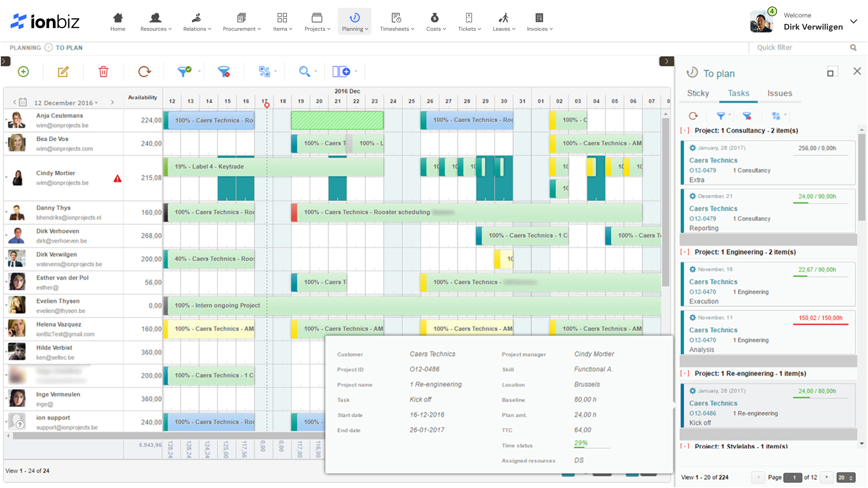
Task: Click the apply filter funnel icon
Action: [184, 71]
